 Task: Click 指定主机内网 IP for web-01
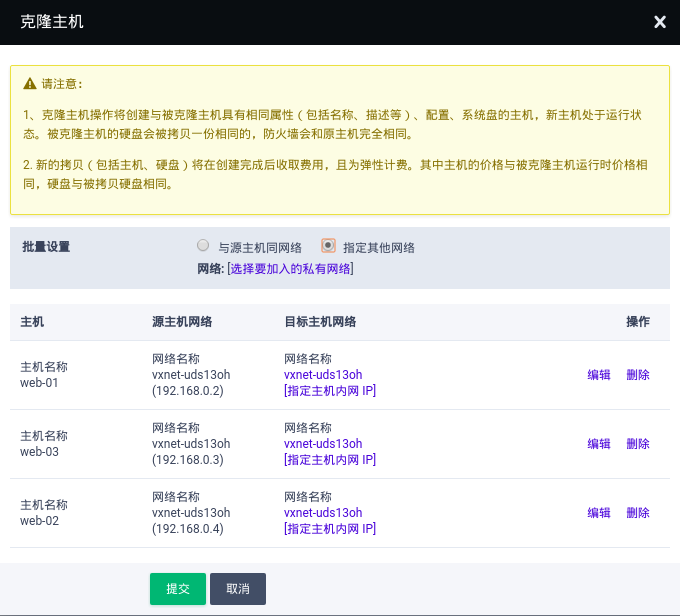point(330,391)
